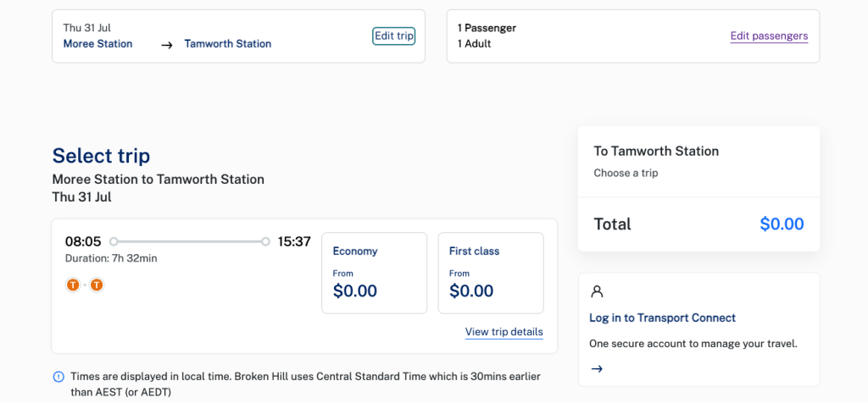Click the 08:05 departure time
Screen dimensions: 868x403
[x=83, y=241]
